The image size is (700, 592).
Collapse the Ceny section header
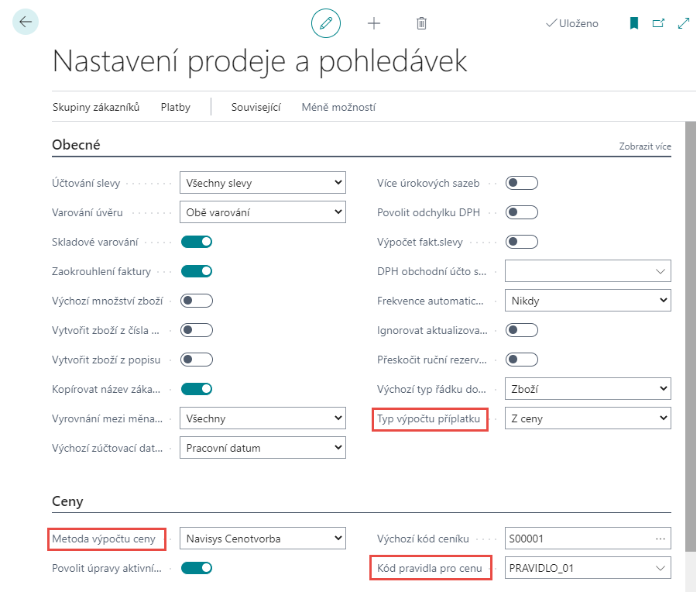[67, 501]
